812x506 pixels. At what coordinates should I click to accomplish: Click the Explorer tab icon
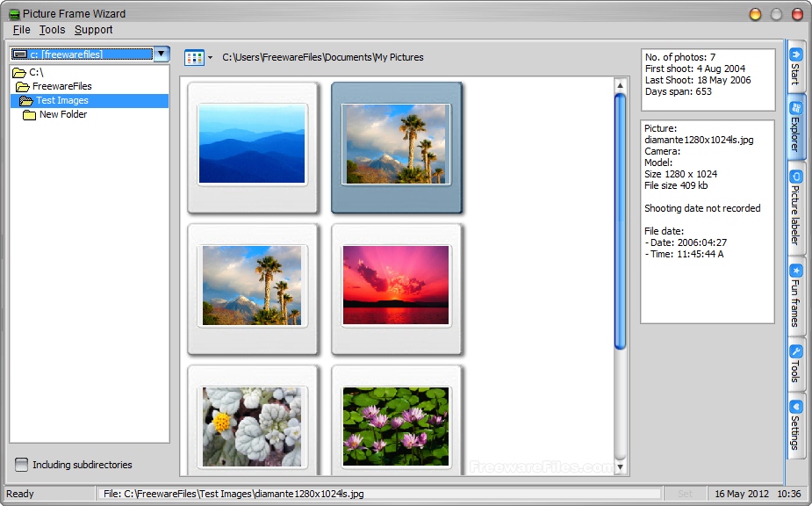[x=796, y=108]
